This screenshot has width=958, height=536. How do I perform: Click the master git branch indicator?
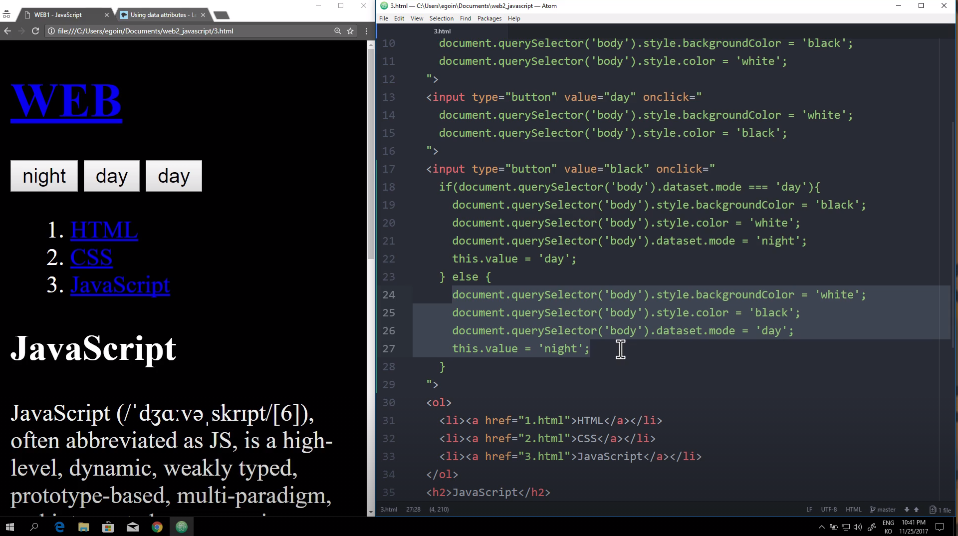pos(883,510)
